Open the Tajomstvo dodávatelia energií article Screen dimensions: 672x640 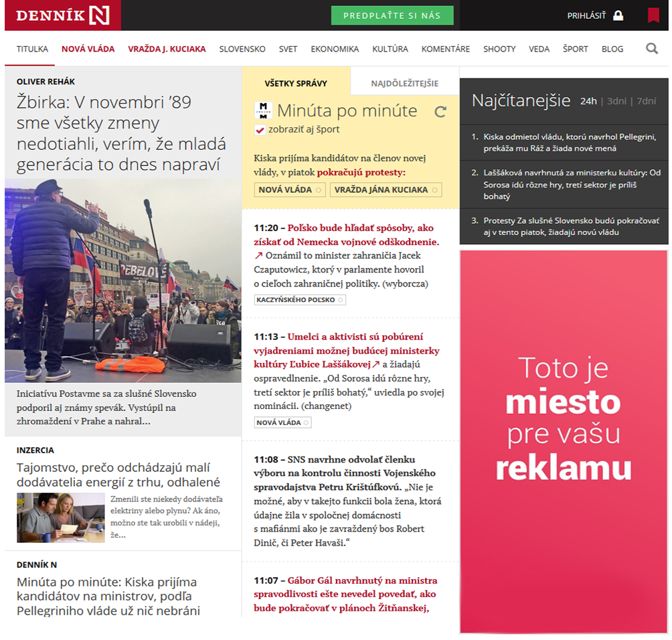point(118,475)
